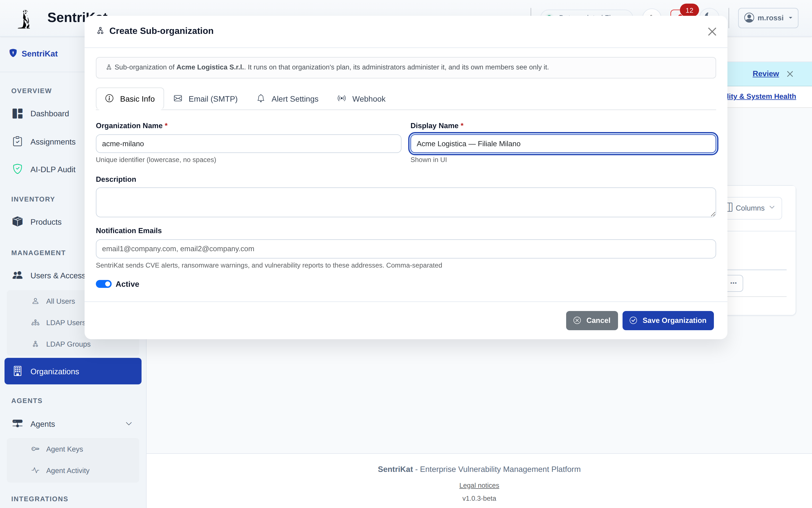
Task: Close the Create Sub-organization dialog
Action: (712, 32)
